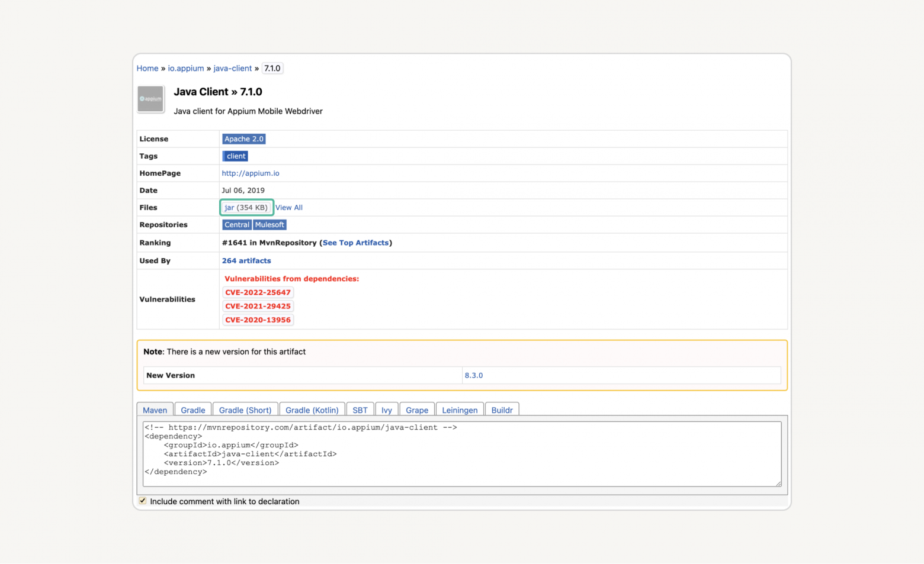The width and height of the screenshot is (924, 564).
Task: Click View All files link
Action: 289,208
